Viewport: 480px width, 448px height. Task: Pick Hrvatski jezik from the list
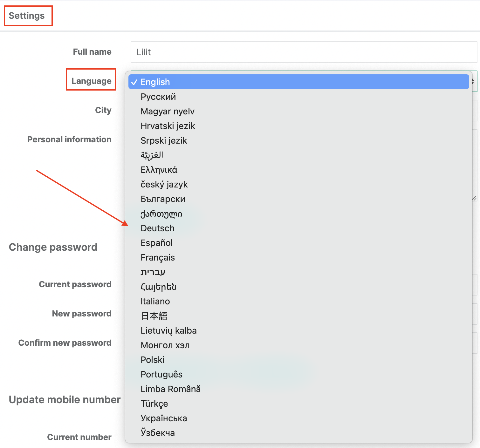[168, 126]
